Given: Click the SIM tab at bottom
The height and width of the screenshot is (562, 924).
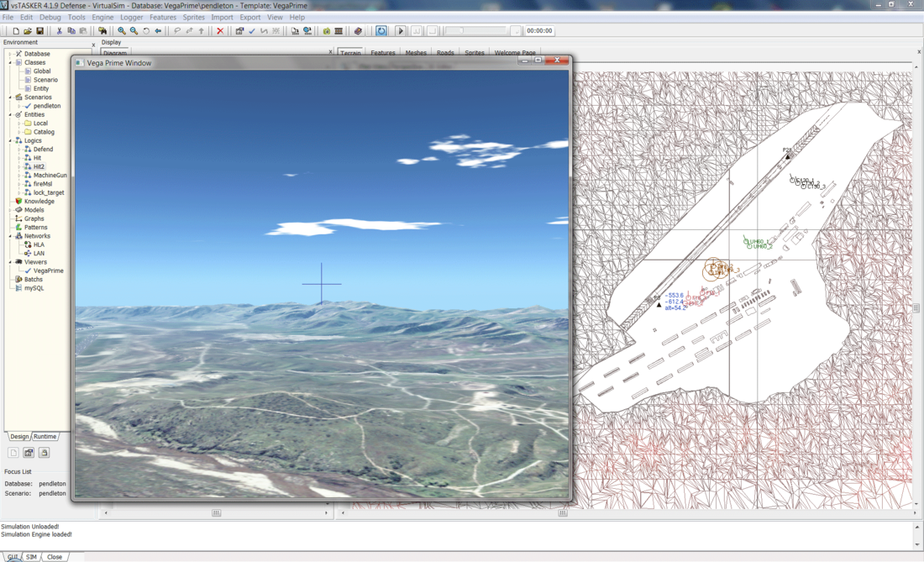Looking at the screenshot, I should (31, 557).
